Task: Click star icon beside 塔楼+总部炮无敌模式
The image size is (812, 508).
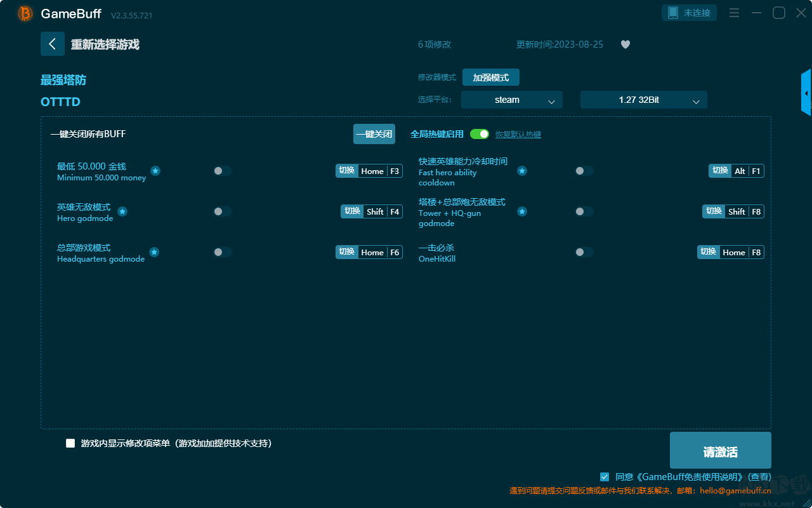Action: [522, 211]
